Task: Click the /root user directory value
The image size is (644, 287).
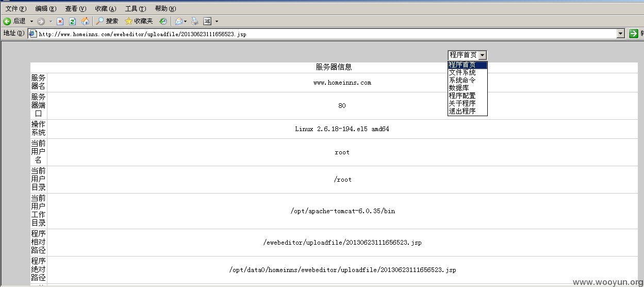Action: coord(343,180)
